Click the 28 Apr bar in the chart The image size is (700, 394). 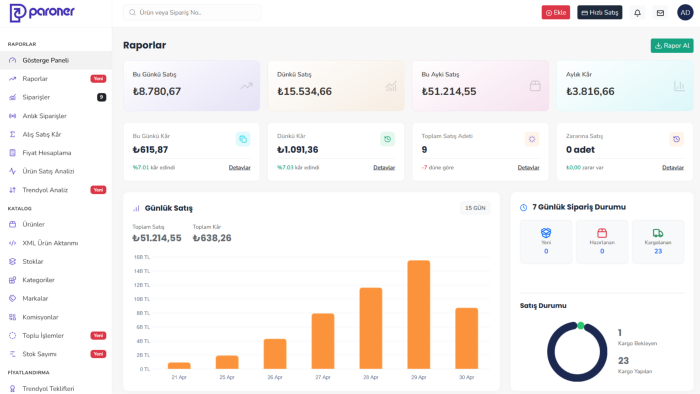(x=371, y=328)
